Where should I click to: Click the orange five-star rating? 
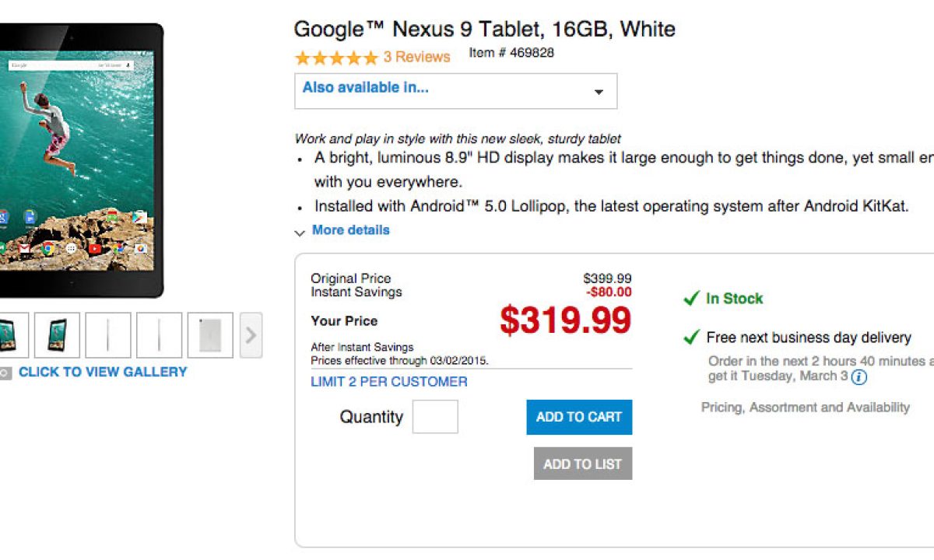pos(336,58)
